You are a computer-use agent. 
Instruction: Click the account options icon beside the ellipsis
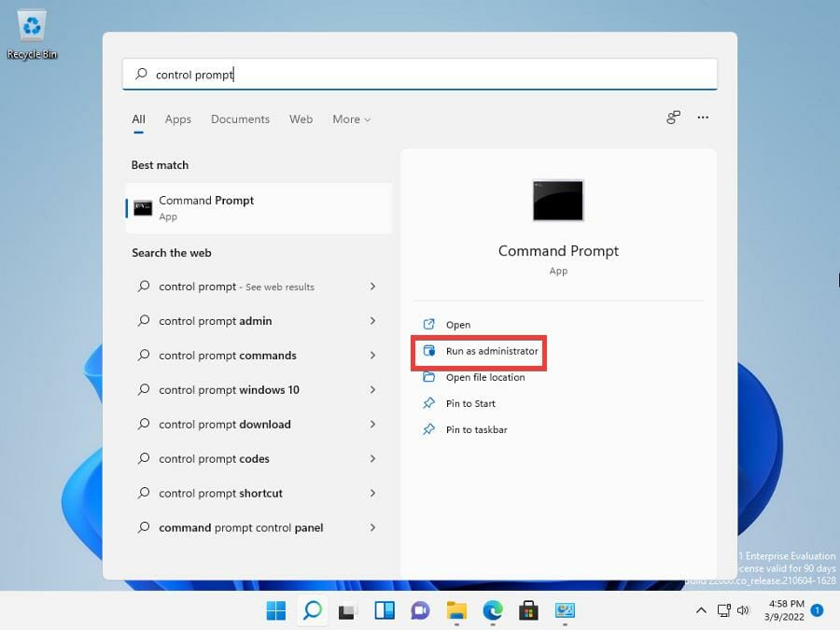673,118
